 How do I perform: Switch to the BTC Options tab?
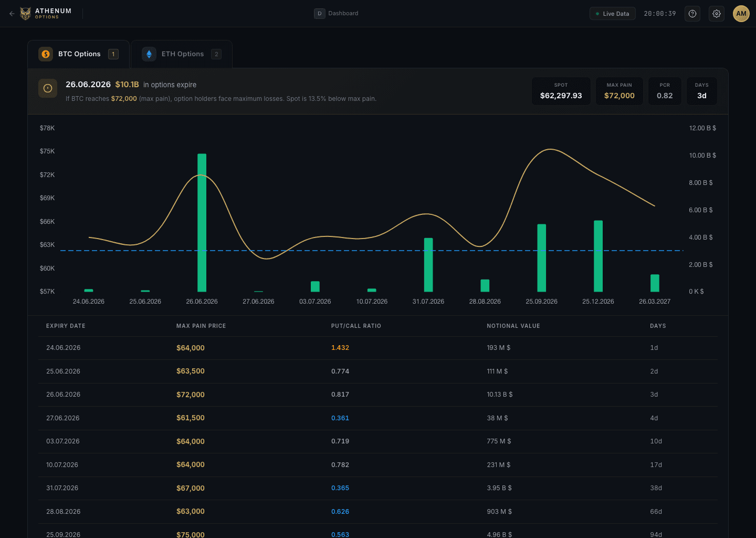pyautogui.click(x=79, y=54)
